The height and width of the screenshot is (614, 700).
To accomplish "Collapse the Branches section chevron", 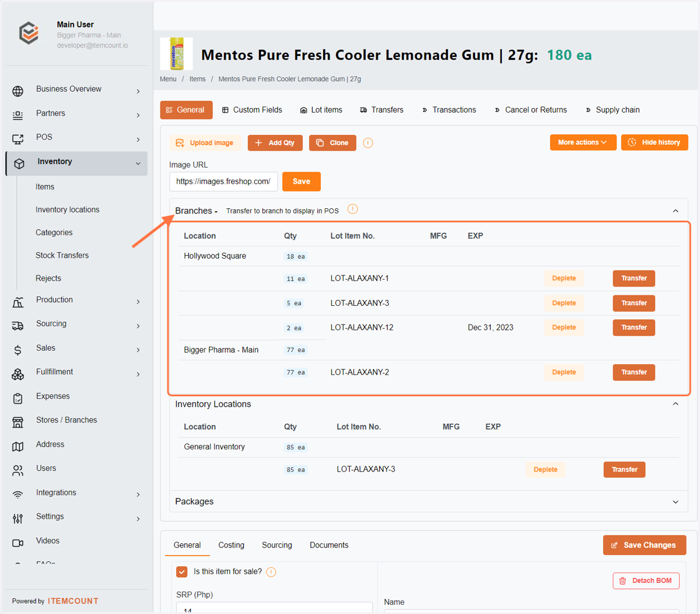I will pos(675,211).
